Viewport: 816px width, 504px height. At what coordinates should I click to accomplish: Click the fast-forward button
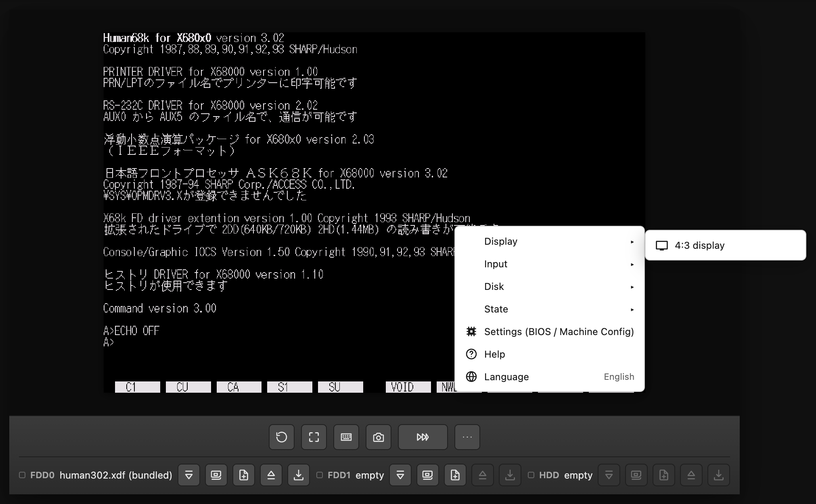(423, 437)
